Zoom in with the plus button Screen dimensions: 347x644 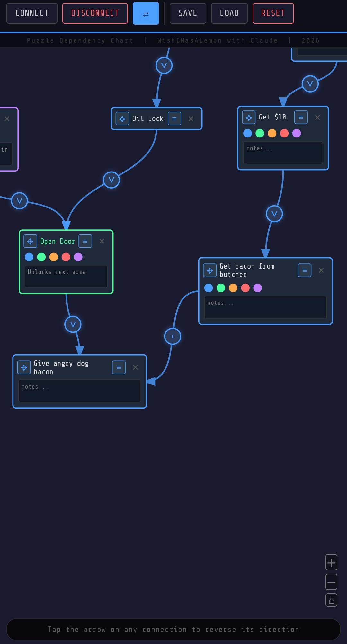(331, 562)
